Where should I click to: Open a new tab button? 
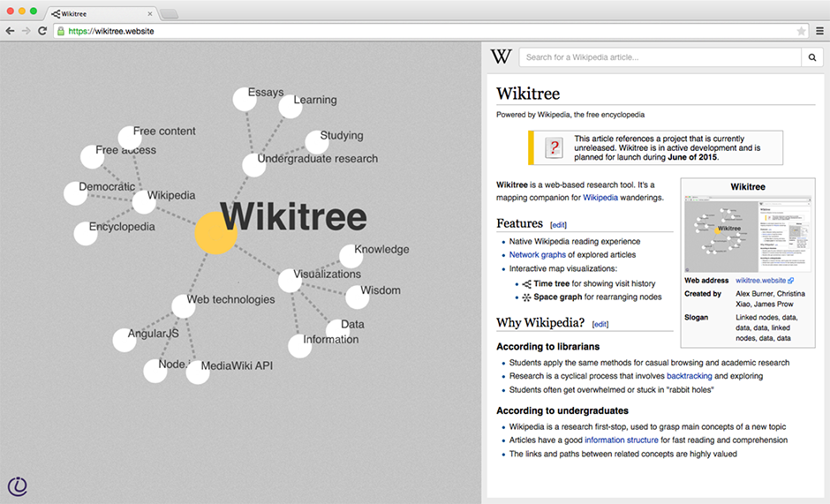coord(170,14)
